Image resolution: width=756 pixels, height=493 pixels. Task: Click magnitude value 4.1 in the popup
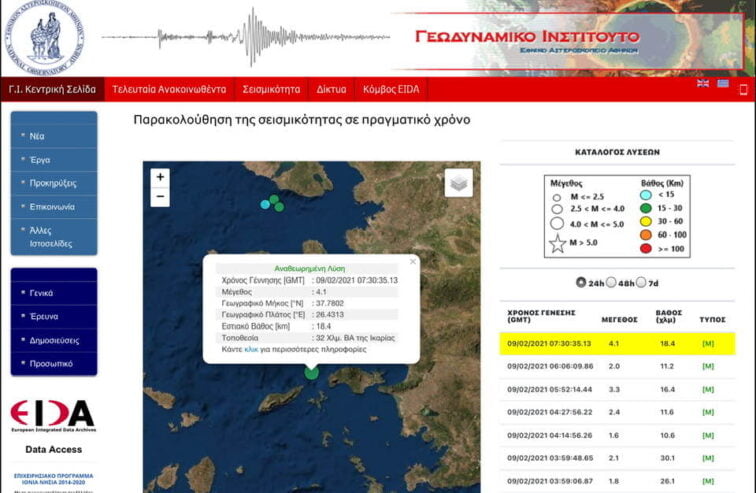pyautogui.click(x=321, y=292)
